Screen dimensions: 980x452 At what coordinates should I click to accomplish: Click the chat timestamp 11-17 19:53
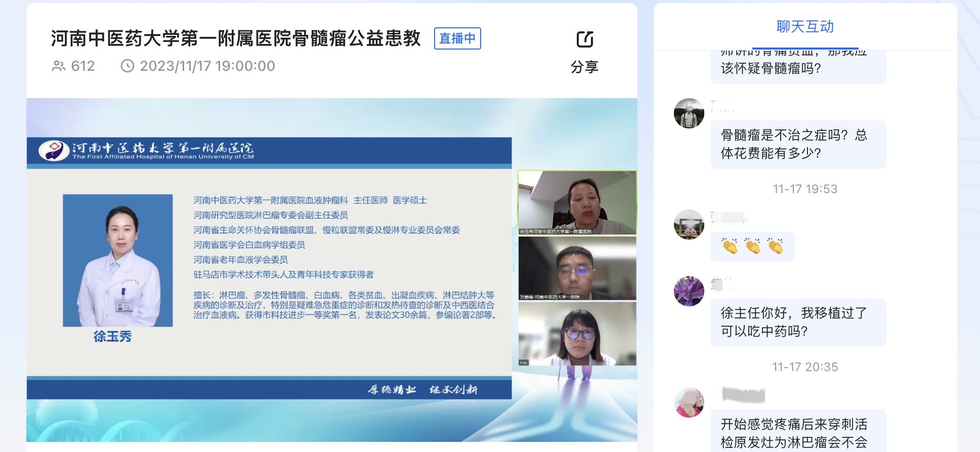[x=805, y=189]
